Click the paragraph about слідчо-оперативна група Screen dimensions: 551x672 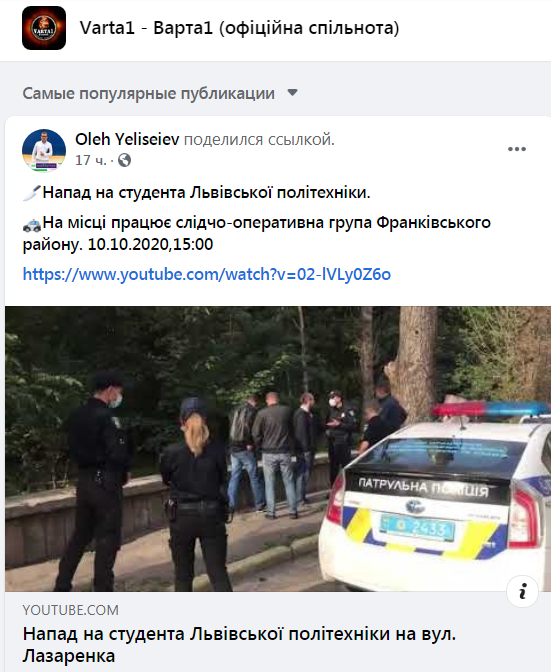256,234
